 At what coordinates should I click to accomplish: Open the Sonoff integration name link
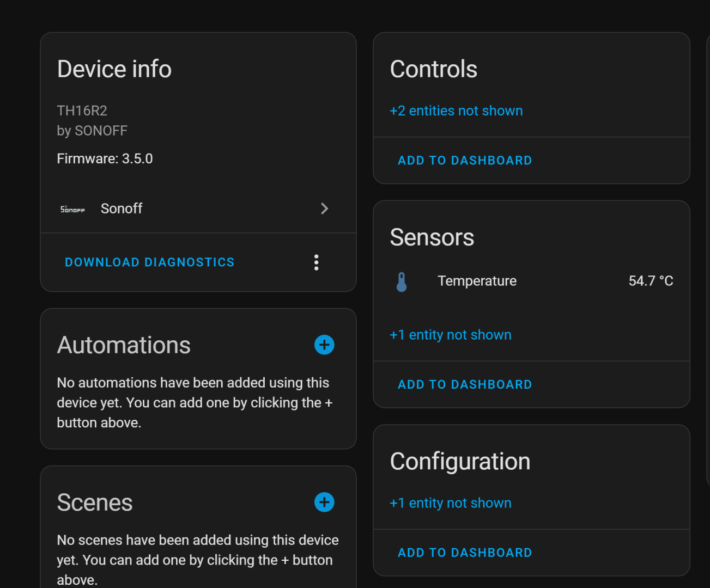[x=122, y=209]
